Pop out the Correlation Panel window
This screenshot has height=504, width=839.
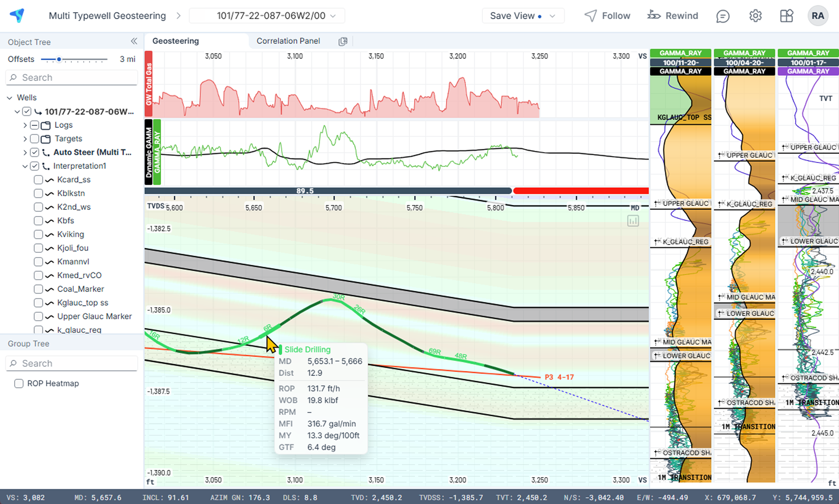coord(343,41)
